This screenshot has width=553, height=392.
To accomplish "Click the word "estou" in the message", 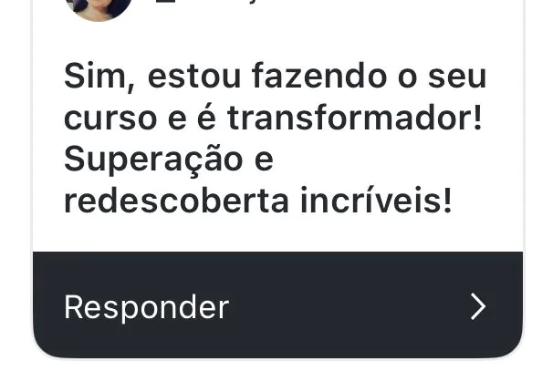I will coord(194,77).
